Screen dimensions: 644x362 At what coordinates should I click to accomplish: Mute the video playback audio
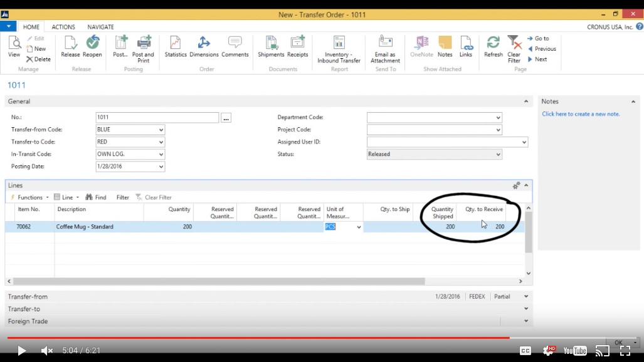click(x=47, y=351)
